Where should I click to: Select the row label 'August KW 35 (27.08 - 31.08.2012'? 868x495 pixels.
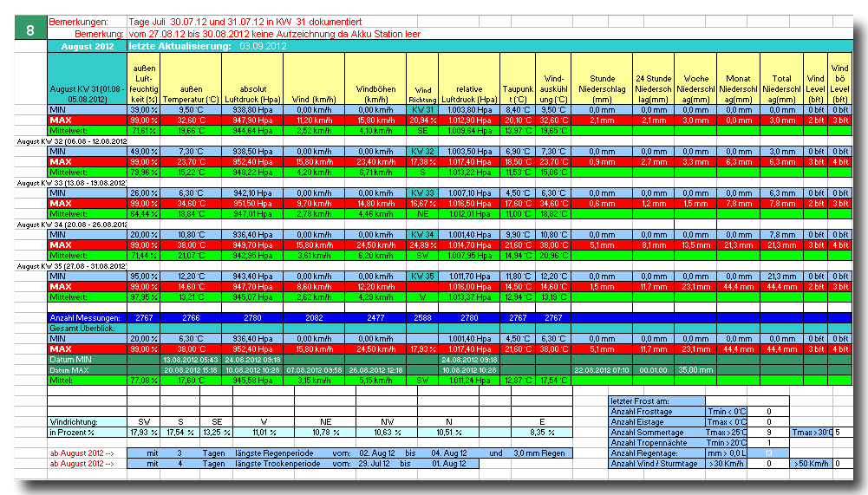pos(71,266)
